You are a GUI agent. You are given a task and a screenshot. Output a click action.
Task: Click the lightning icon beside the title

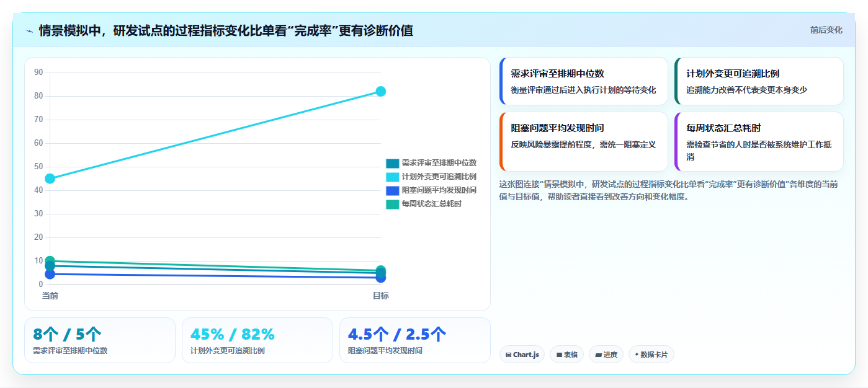click(29, 31)
